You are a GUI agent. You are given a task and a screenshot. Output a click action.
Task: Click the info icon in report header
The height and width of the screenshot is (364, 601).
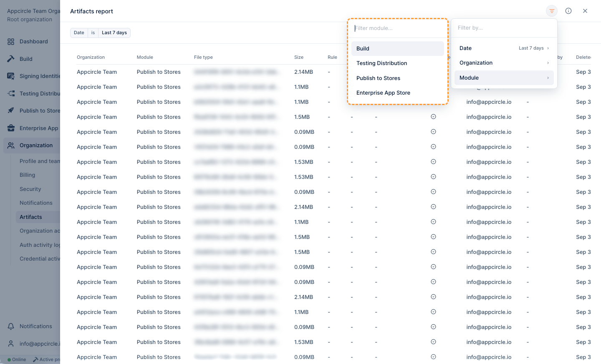click(x=568, y=11)
